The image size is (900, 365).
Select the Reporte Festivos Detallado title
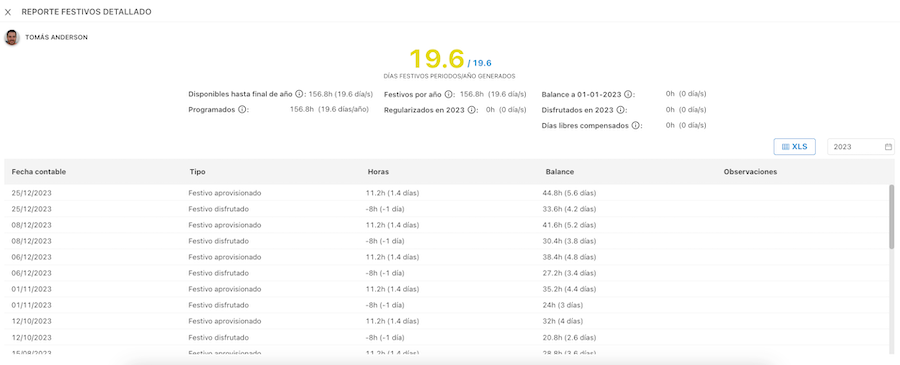87,12
